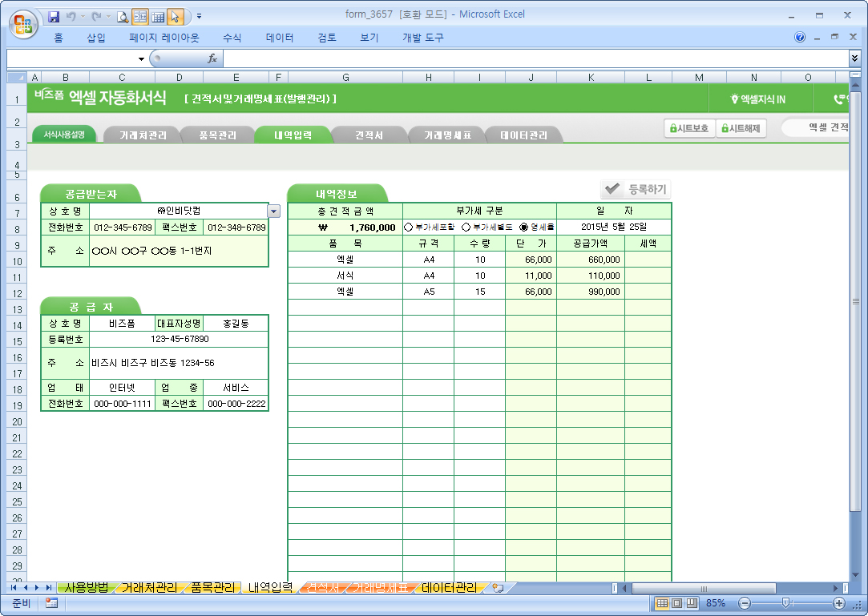Insert a new worksheet via tab icon
868x616 pixels.
[x=498, y=588]
